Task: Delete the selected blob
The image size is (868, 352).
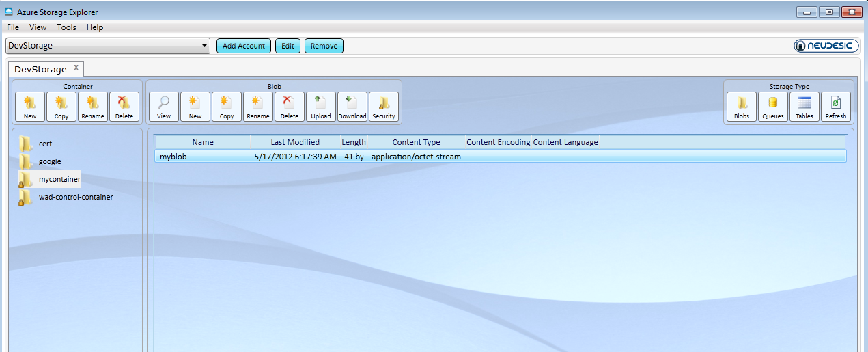Action: 290,107
